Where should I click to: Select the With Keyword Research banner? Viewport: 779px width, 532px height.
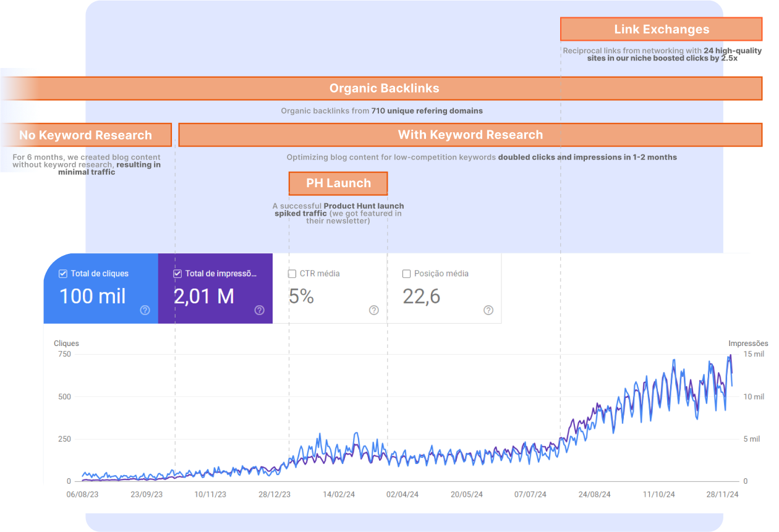[470, 135]
